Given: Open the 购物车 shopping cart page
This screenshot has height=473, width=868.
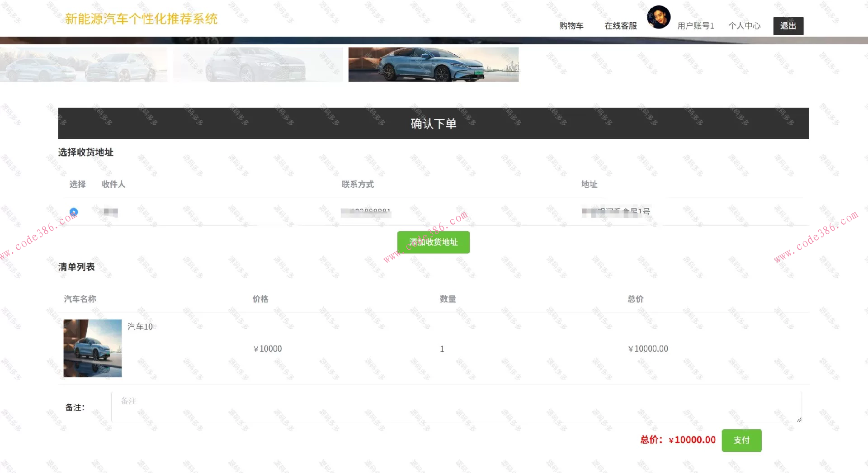Looking at the screenshot, I should pos(571,26).
